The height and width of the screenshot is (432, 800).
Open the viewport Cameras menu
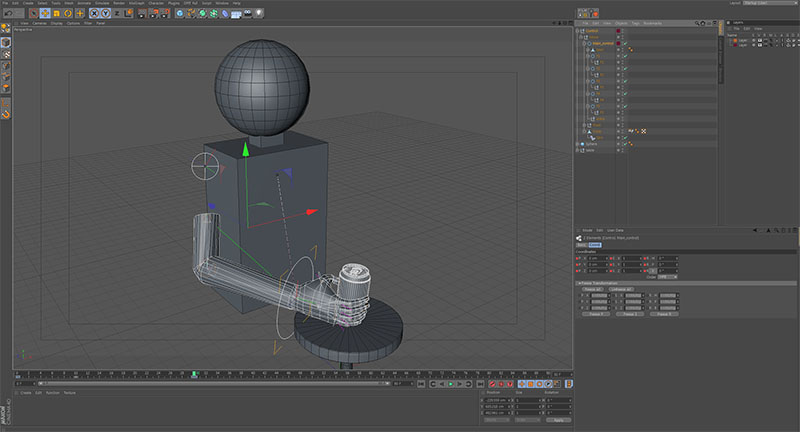click(39, 23)
